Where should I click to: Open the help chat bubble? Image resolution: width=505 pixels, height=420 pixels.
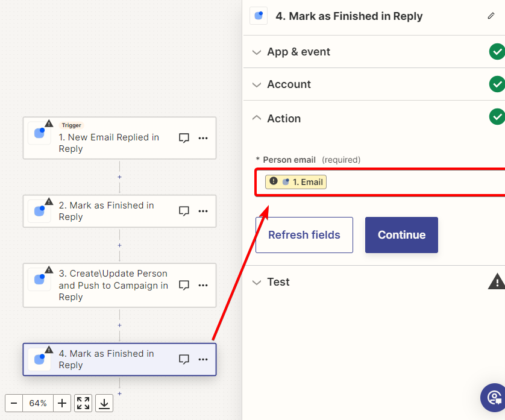494,398
